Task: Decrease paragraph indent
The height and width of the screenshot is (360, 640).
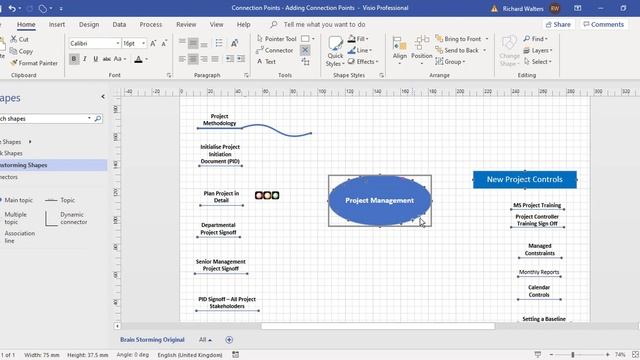Action: point(230,59)
